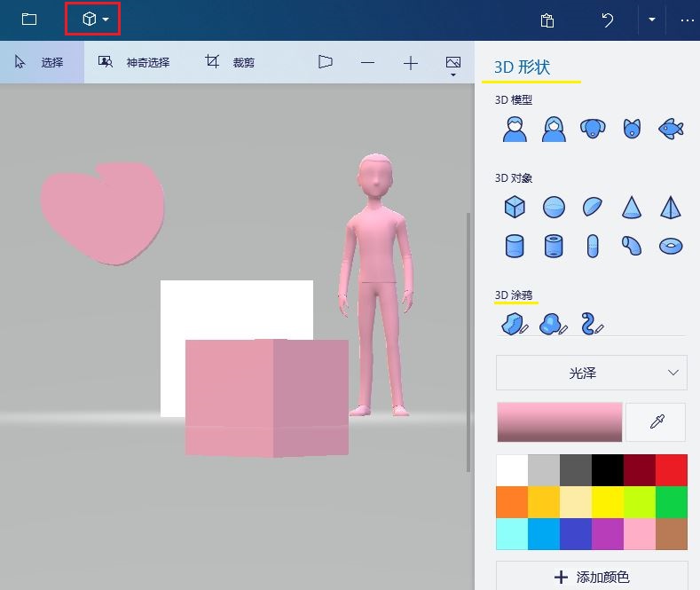Screen dimensions: 700x590
Task: Select the cone 3D object
Action: point(632,207)
